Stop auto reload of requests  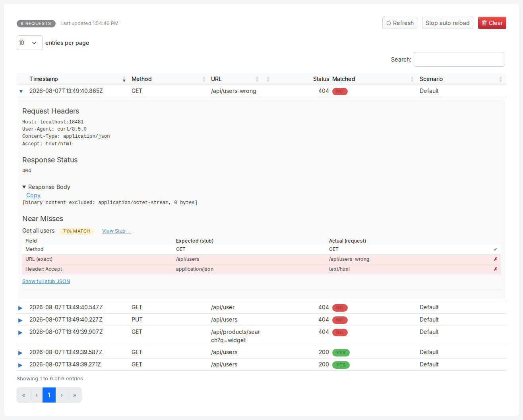click(x=447, y=23)
